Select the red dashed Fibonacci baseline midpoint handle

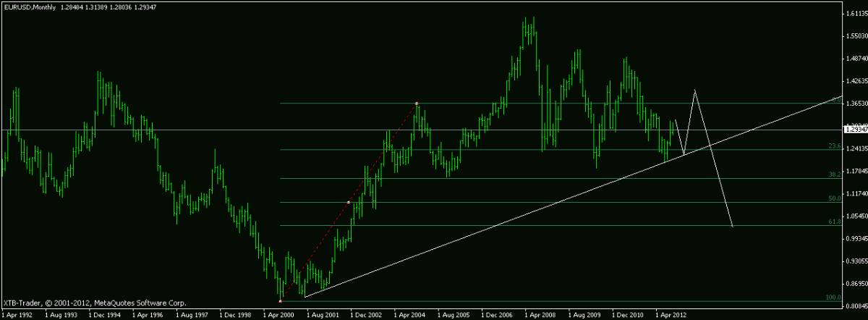tap(349, 203)
